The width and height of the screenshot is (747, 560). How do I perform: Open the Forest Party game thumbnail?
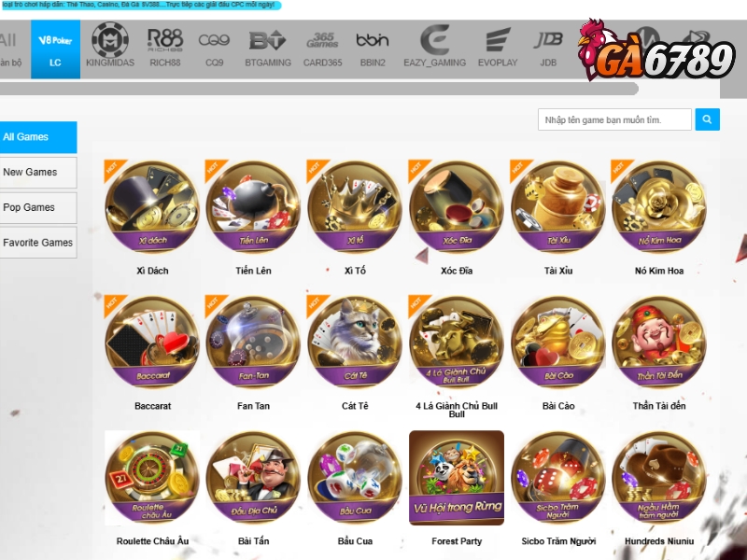457,478
